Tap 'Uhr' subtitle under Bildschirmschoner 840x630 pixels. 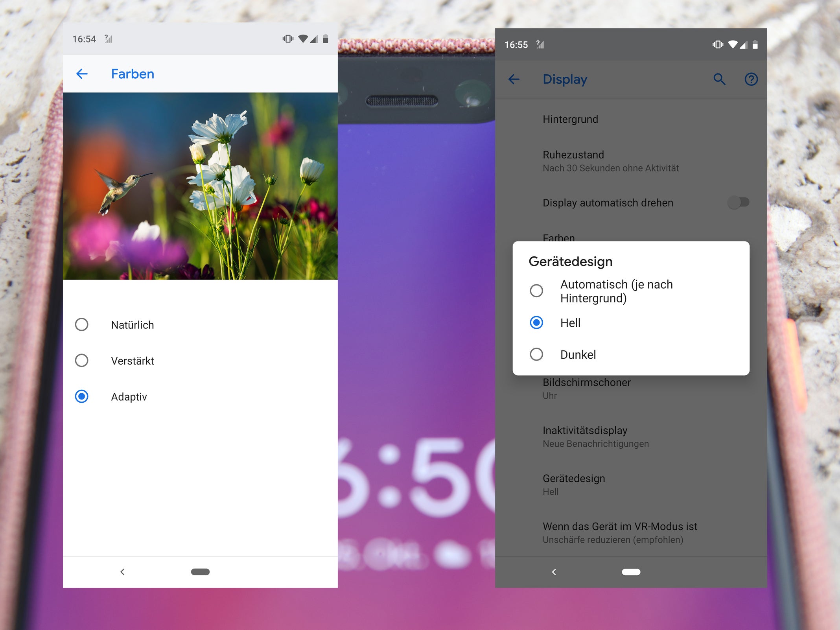pyautogui.click(x=550, y=396)
